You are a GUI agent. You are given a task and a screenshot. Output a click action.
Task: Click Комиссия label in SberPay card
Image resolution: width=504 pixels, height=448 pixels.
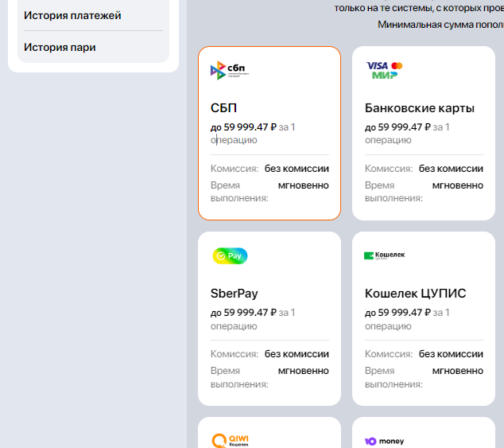(x=235, y=354)
